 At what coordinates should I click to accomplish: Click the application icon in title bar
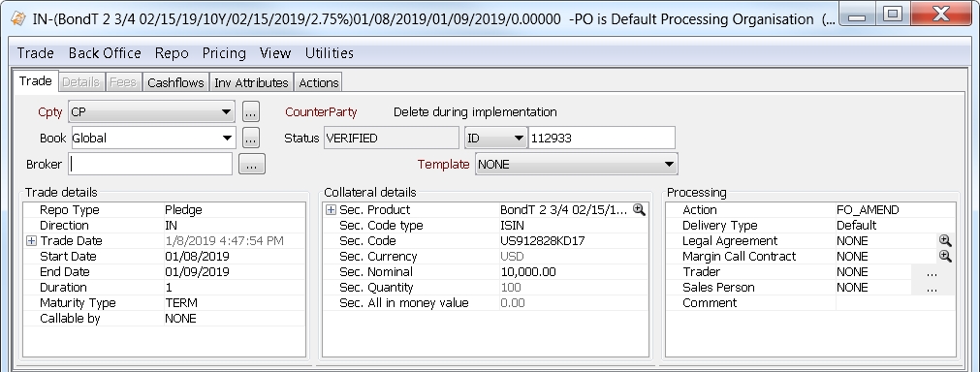point(18,18)
